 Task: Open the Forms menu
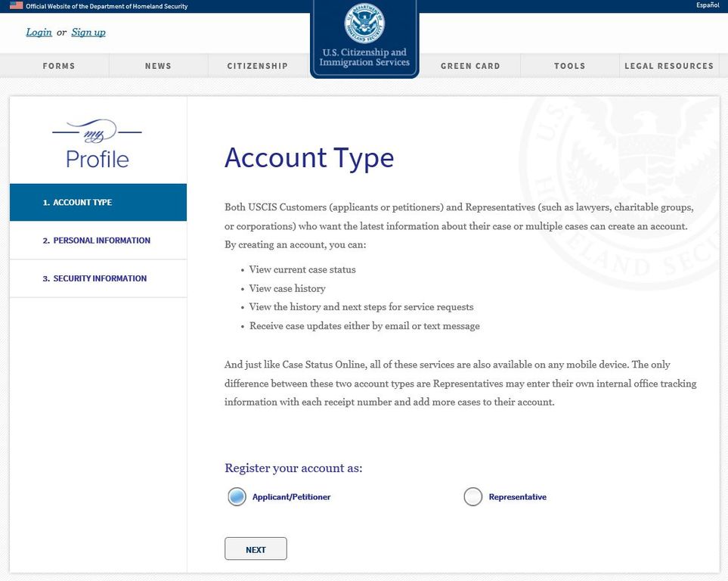tap(59, 66)
